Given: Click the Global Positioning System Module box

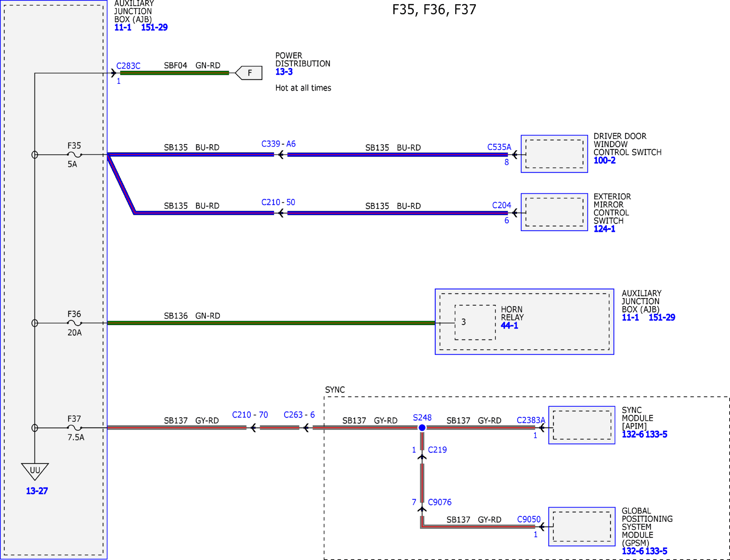Looking at the screenshot, I should click(x=582, y=526).
